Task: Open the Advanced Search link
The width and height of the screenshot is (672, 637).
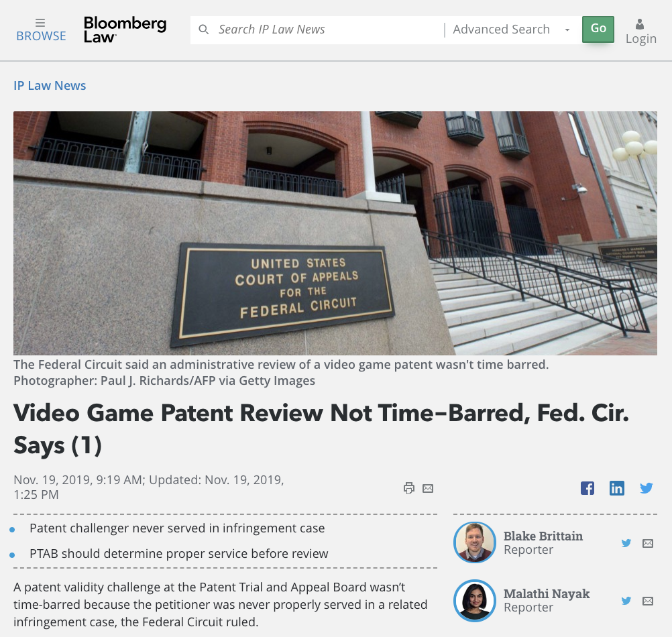Action: [501, 30]
